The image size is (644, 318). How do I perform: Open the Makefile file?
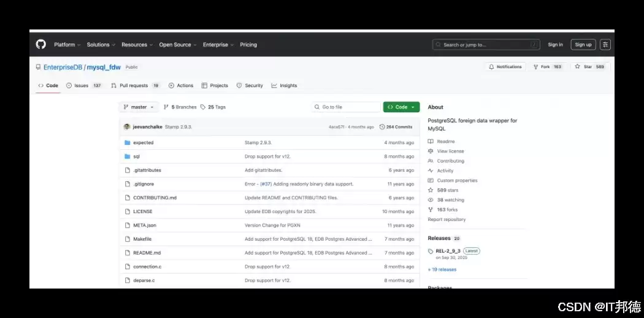[142, 239]
